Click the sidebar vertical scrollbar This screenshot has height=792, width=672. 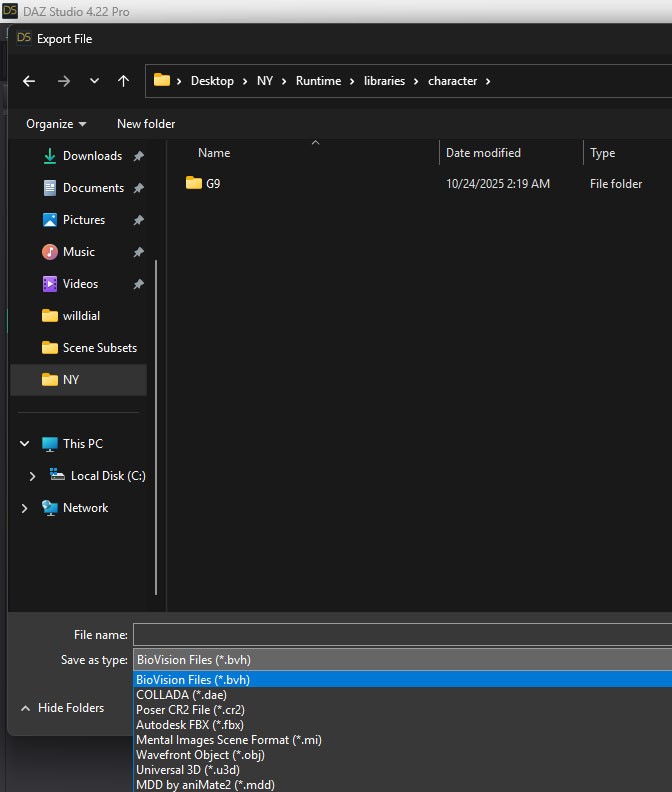(x=156, y=427)
